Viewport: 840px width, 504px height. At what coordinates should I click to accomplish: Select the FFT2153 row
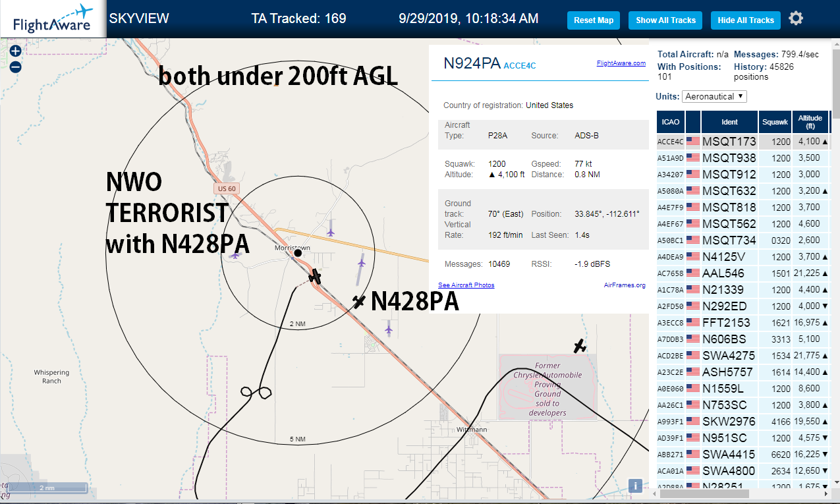[743, 322]
